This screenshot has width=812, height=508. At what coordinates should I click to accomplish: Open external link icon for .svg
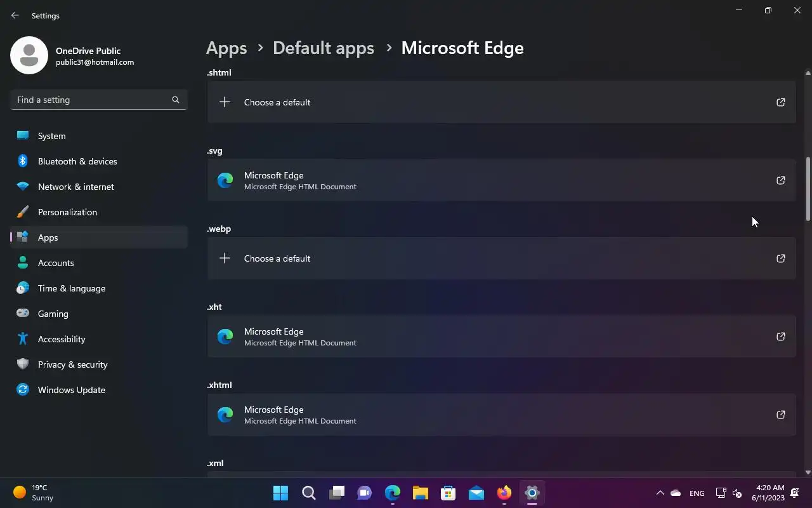point(781,180)
